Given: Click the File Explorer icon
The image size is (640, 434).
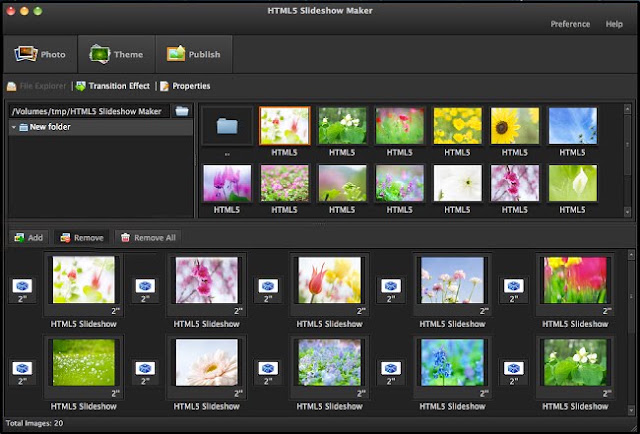Looking at the screenshot, I should pos(11,86).
